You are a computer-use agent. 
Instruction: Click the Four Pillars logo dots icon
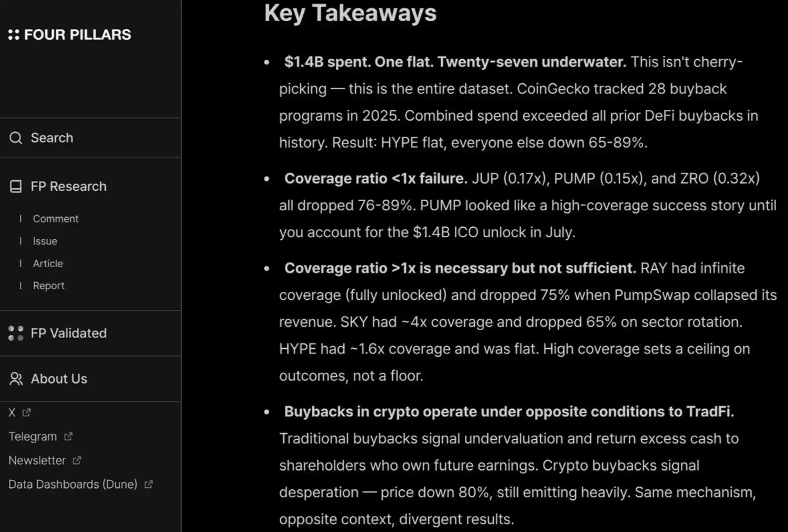14,35
